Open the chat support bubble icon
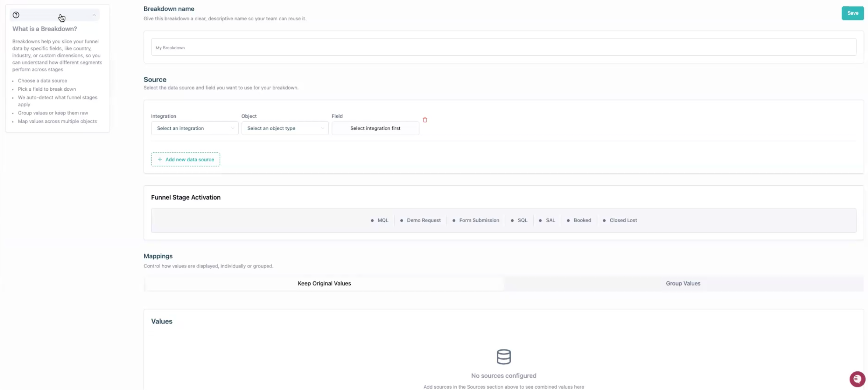Viewport: 868px width, 390px height. click(x=857, y=379)
